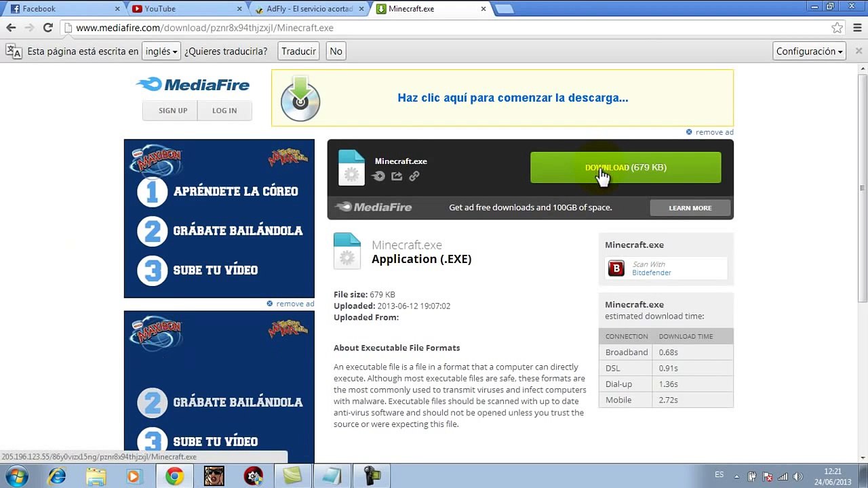
Task: Click the green DOWNLOAD (679 KB) button
Action: pyautogui.click(x=625, y=167)
